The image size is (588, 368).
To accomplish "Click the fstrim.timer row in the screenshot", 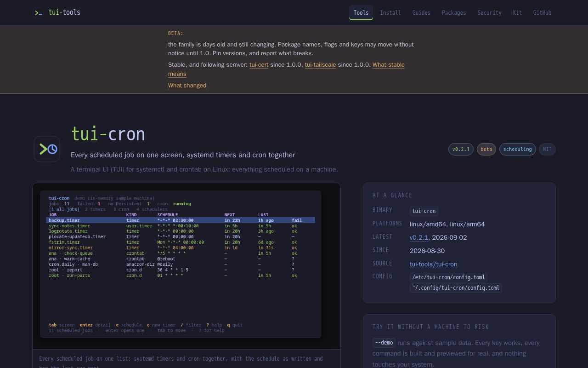I will pyautogui.click(x=181, y=242).
